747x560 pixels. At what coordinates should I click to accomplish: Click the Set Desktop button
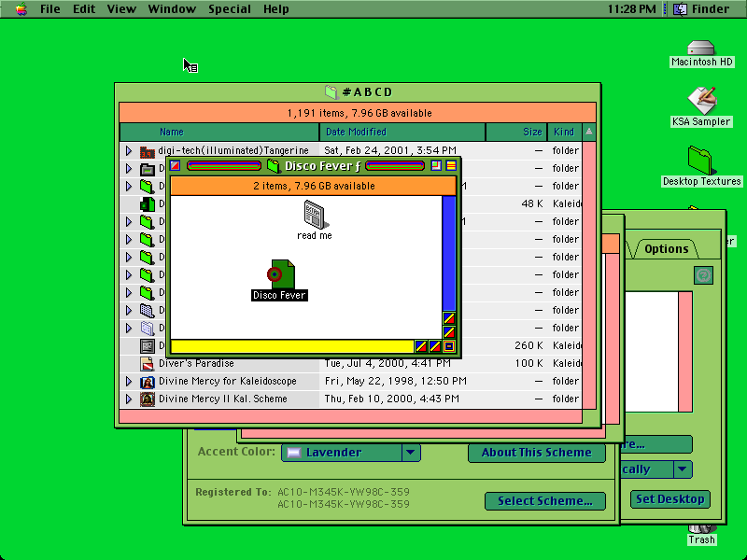[669, 499]
